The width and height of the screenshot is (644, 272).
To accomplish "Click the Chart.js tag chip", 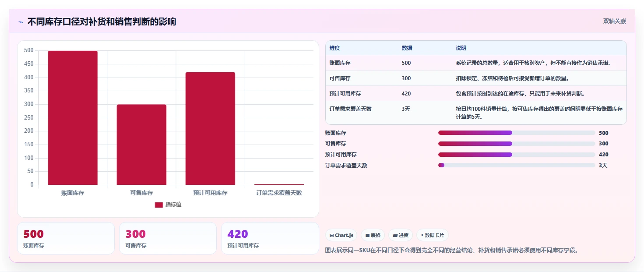I will tap(341, 235).
